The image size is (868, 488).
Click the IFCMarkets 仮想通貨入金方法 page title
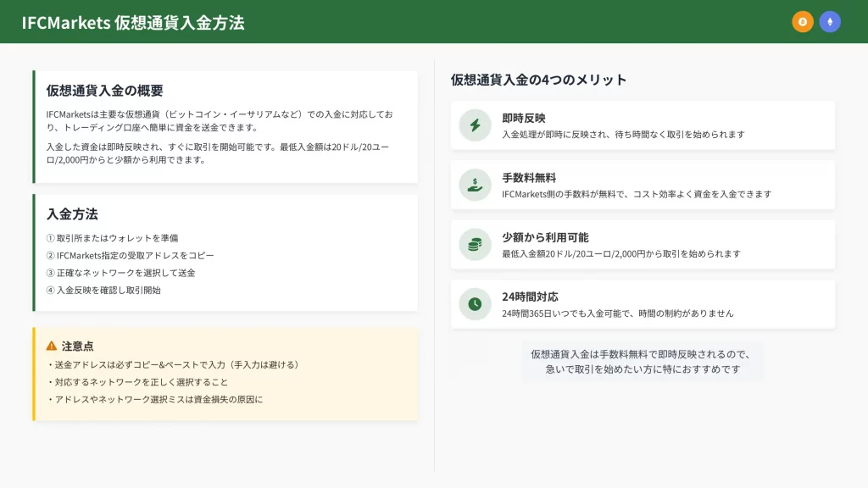pyautogui.click(x=133, y=23)
